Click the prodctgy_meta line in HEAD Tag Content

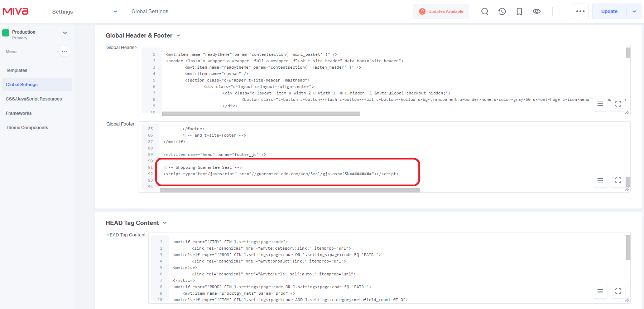coord(239,293)
